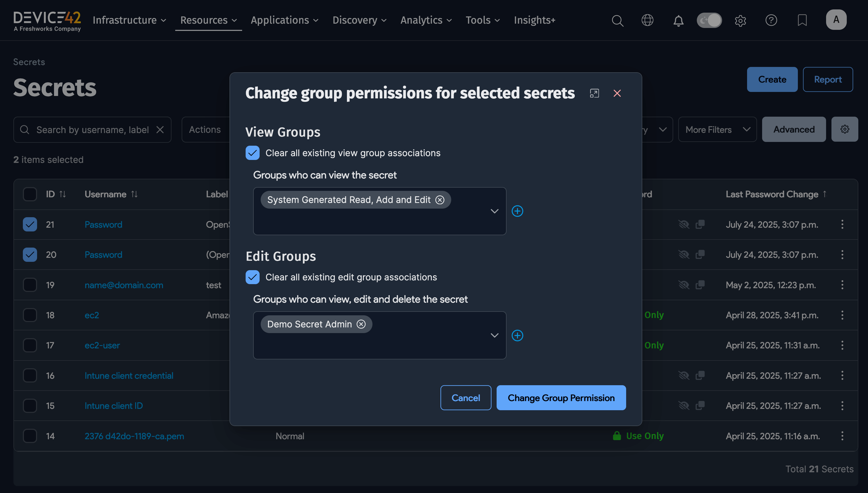Remove the Demo Secret Admin chip
The width and height of the screenshot is (868, 493).
[361, 324]
